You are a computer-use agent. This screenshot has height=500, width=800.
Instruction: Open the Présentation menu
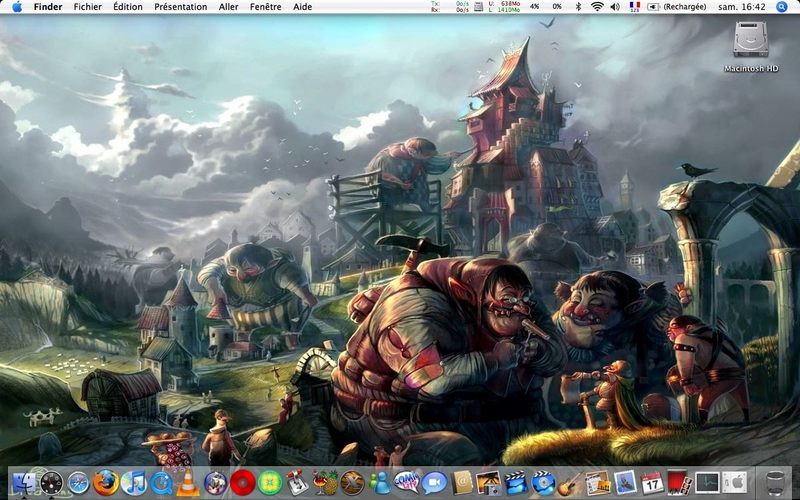click(x=181, y=7)
